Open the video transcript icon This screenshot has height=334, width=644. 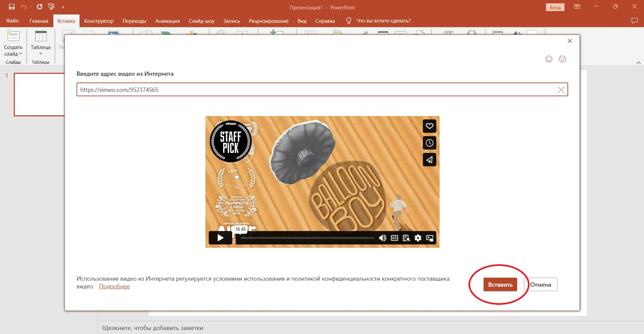pyautogui.click(x=406, y=238)
